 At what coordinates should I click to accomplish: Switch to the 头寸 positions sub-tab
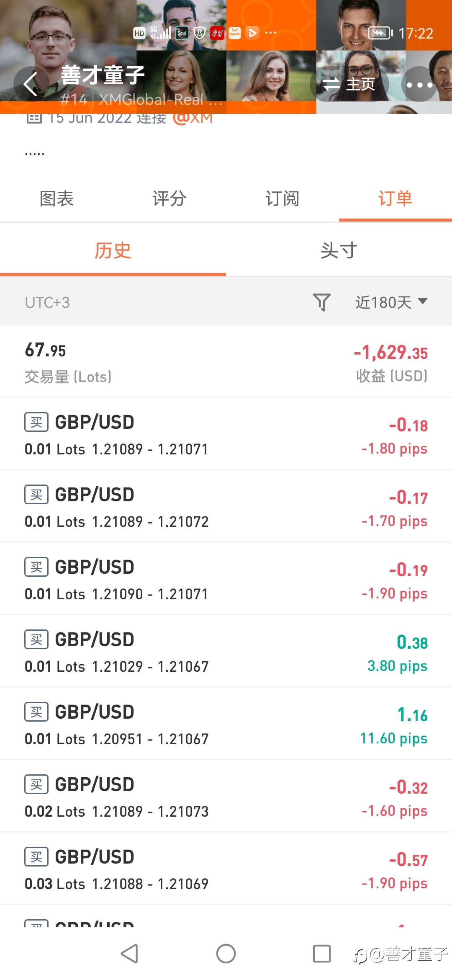click(339, 250)
